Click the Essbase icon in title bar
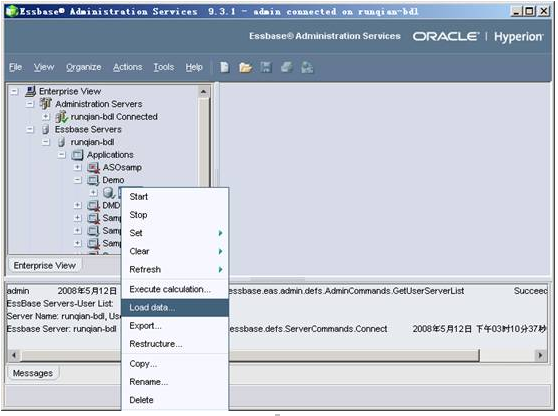The width and height of the screenshot is (558, 416). click(x=12, y=11)
